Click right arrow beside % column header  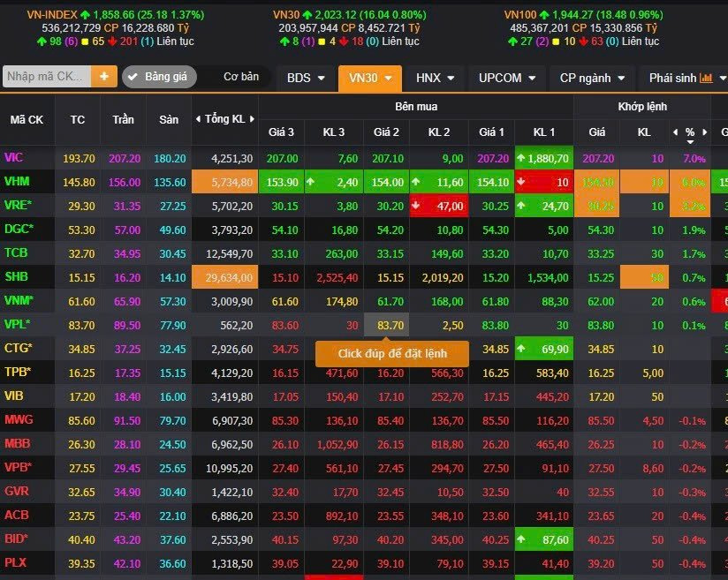(705, 132)
